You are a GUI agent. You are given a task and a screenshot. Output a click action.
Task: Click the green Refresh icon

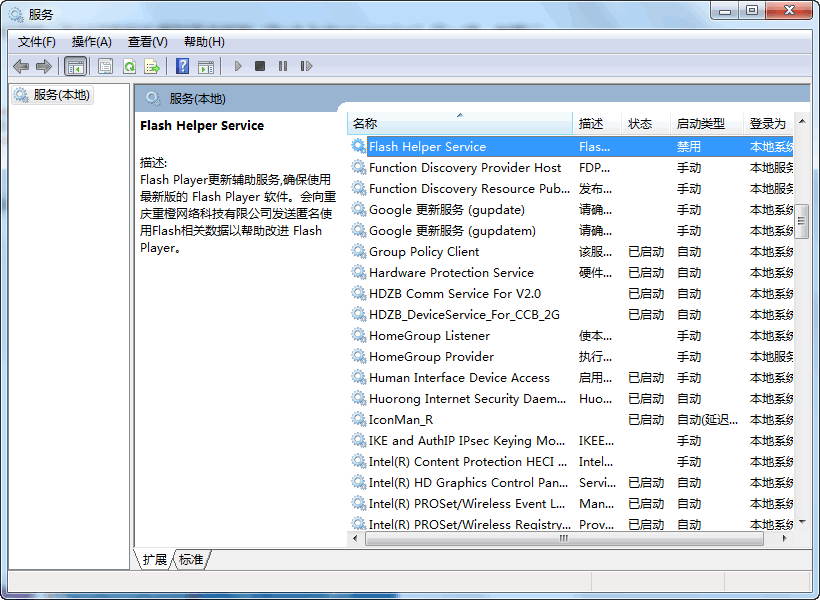(129, 66)
